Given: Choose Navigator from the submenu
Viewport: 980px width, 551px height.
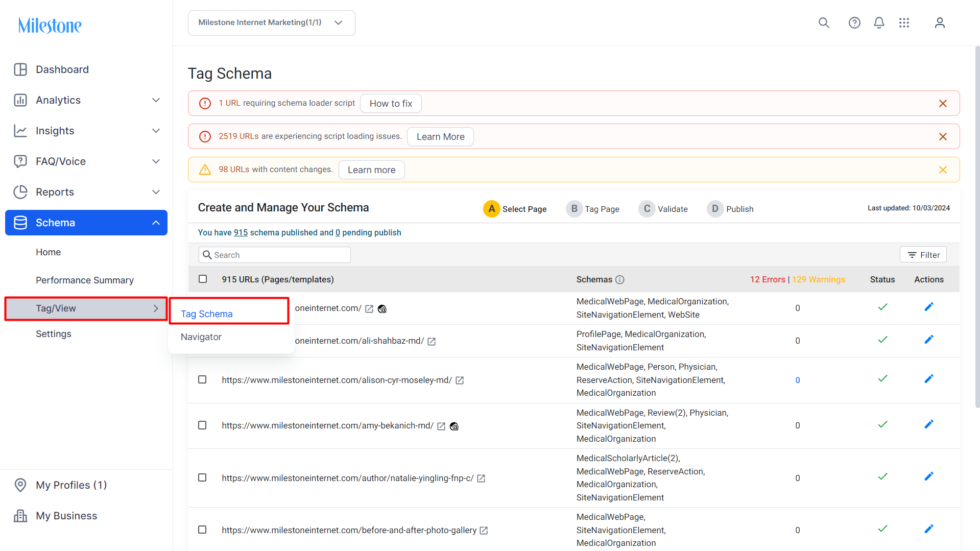Looking at the screenshot, I should (201, 337).
